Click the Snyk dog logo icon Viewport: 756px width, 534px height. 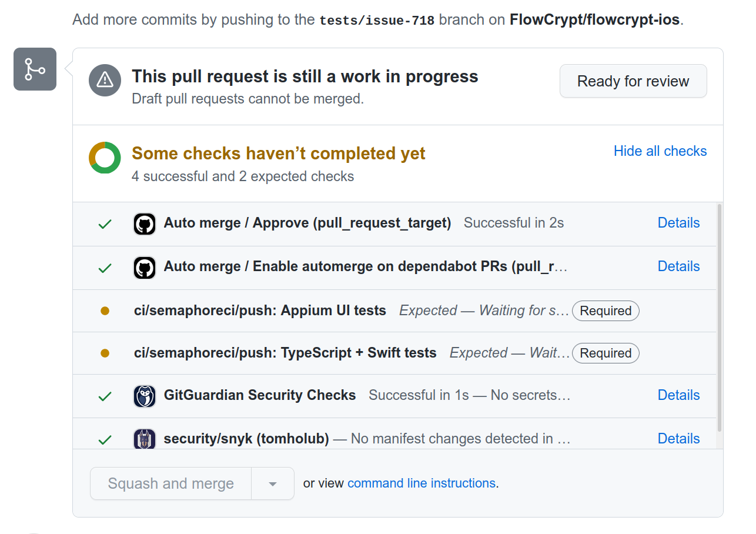click(x=145, y=439)
